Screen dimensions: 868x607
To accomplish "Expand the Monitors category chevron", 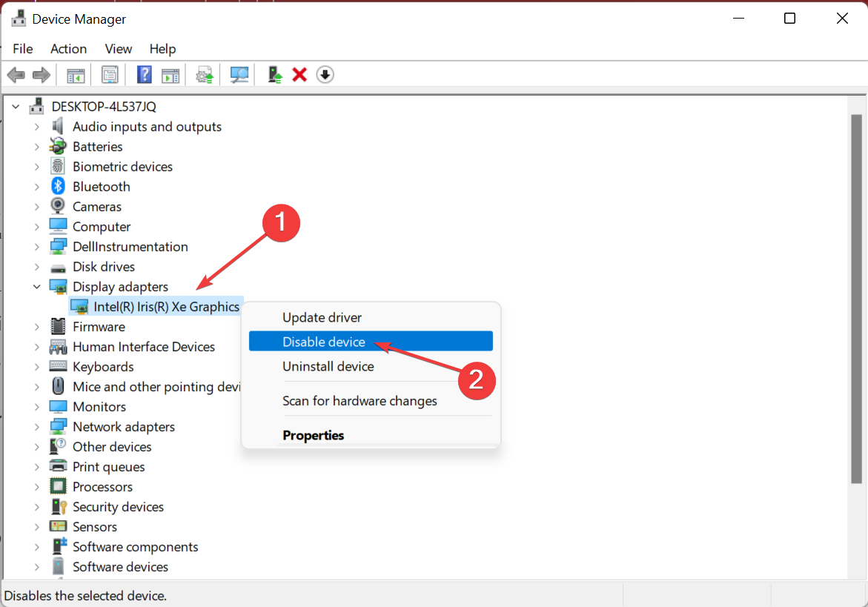I will 36,407.
